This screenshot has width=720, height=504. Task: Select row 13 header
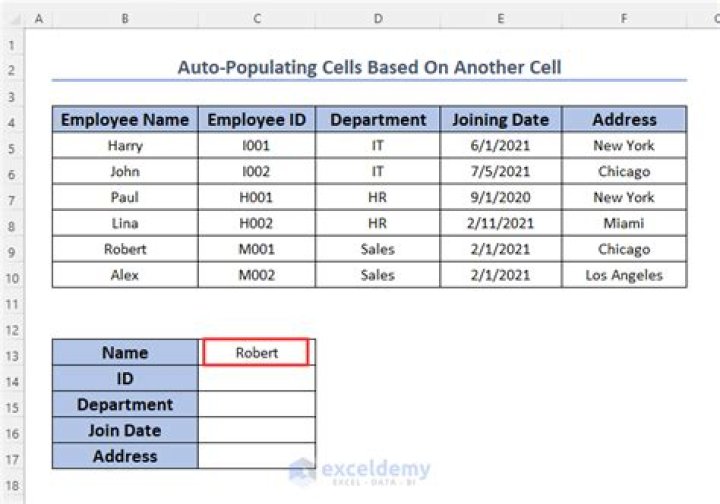[x=12, y=356]
